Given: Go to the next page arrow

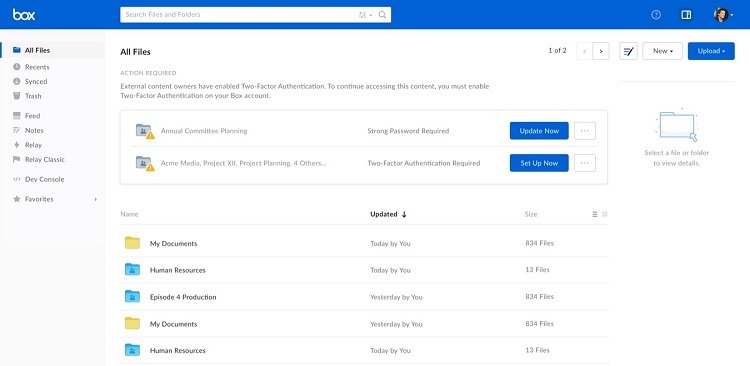Looking at the screenshot, I should [x=601, y=51].
